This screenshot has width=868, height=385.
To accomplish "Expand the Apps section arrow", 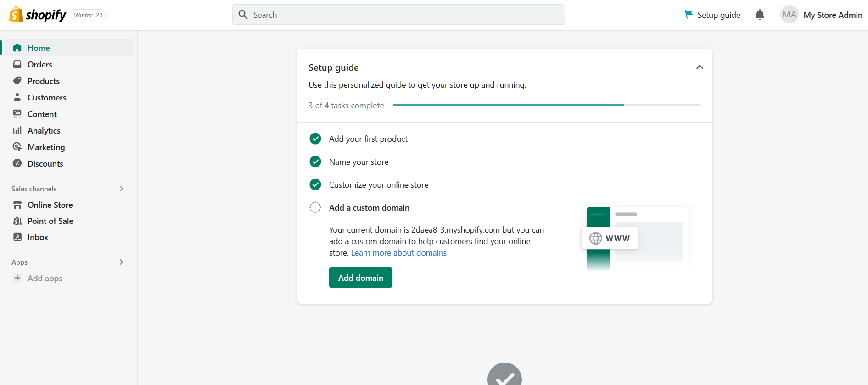I will (x=121, y=262).
